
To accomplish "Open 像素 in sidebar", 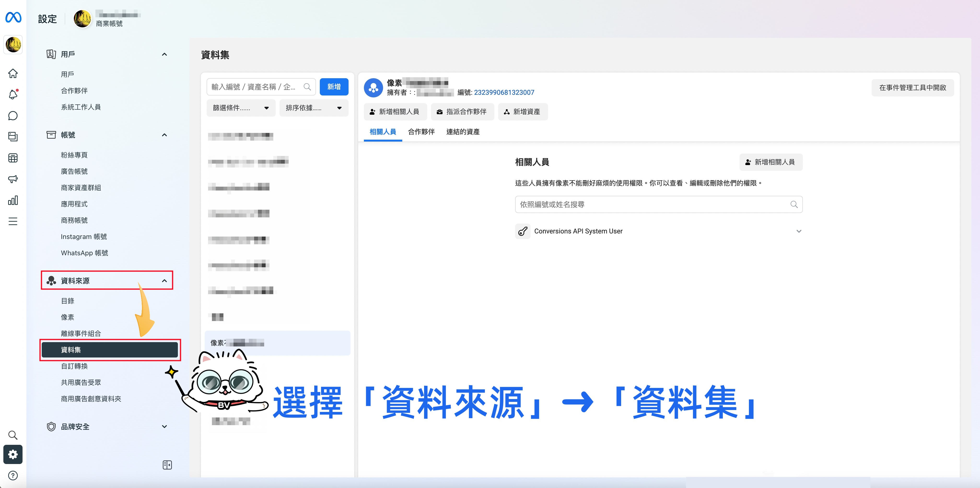I will point(68,317).
